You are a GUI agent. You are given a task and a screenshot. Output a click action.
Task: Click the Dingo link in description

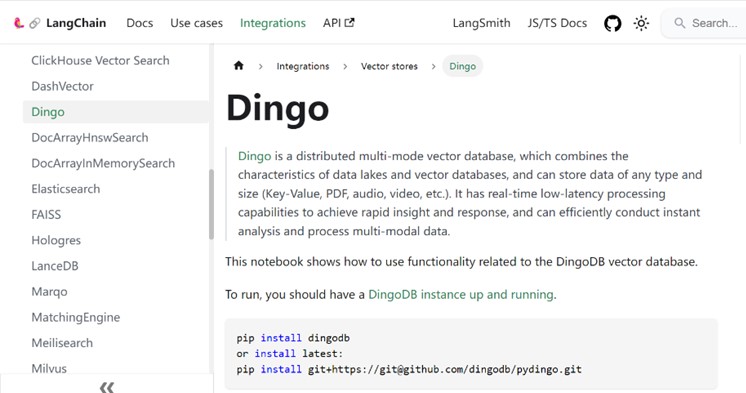(x=255, y=156)
